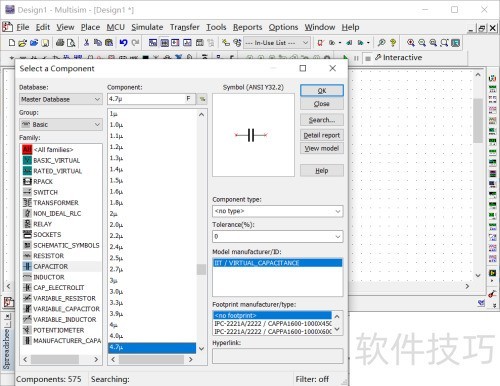Open the Options menu
500x386 pixels.
pos(283,27)
